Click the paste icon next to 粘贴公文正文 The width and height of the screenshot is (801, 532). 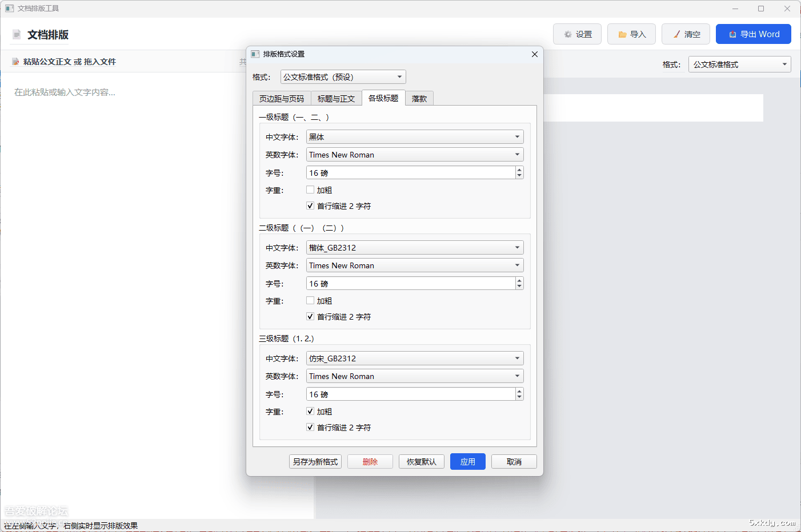(x=15, y=62)
